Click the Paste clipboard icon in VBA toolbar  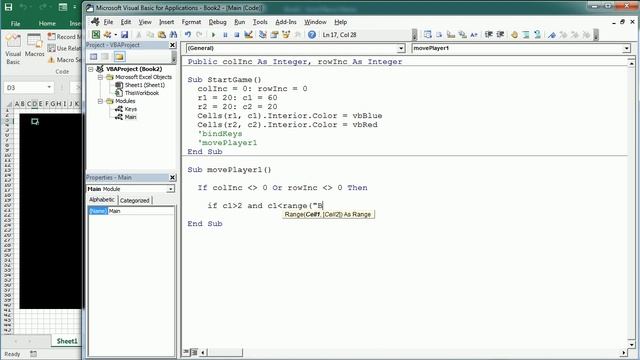pos(162,35)
